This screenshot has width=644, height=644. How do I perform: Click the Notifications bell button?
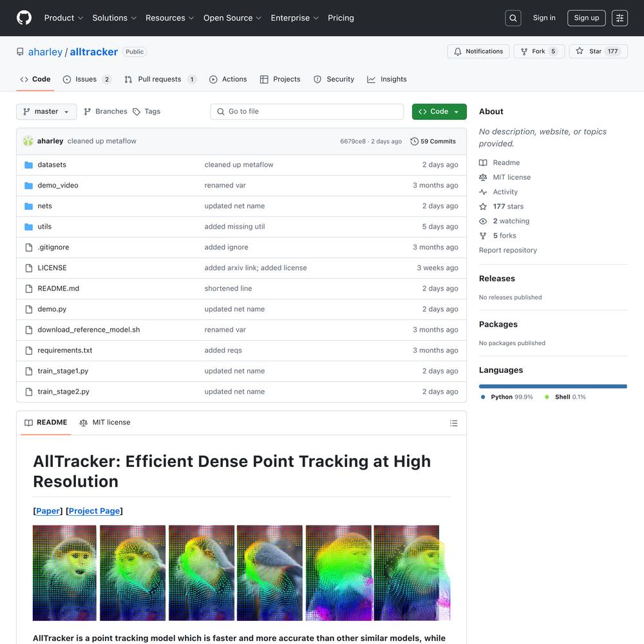tap(478, 52)
